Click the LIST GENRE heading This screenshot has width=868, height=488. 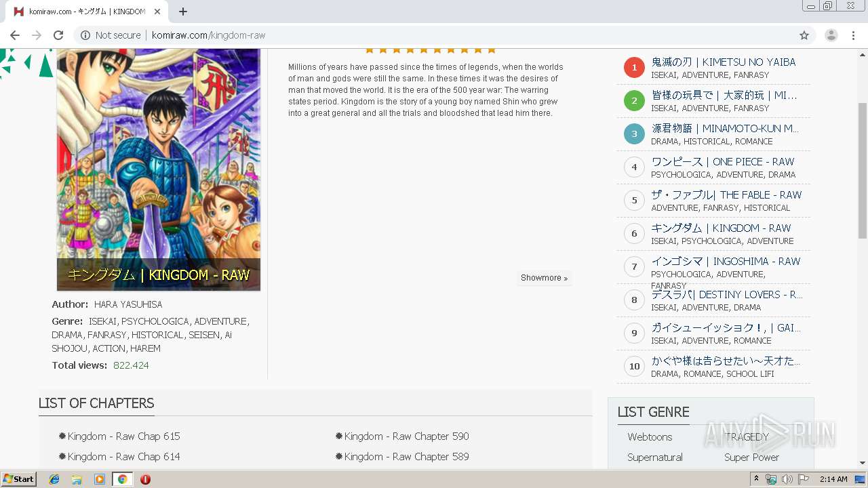[653, 412]
